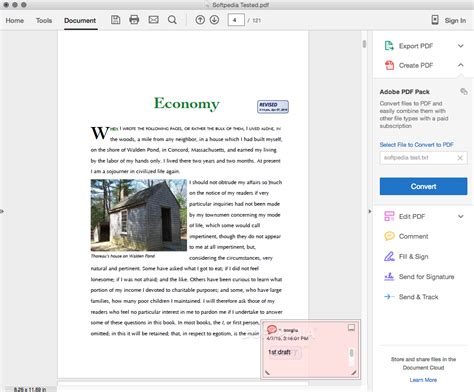
Task: Switch to the Tools tab
Action: [44, 20]
